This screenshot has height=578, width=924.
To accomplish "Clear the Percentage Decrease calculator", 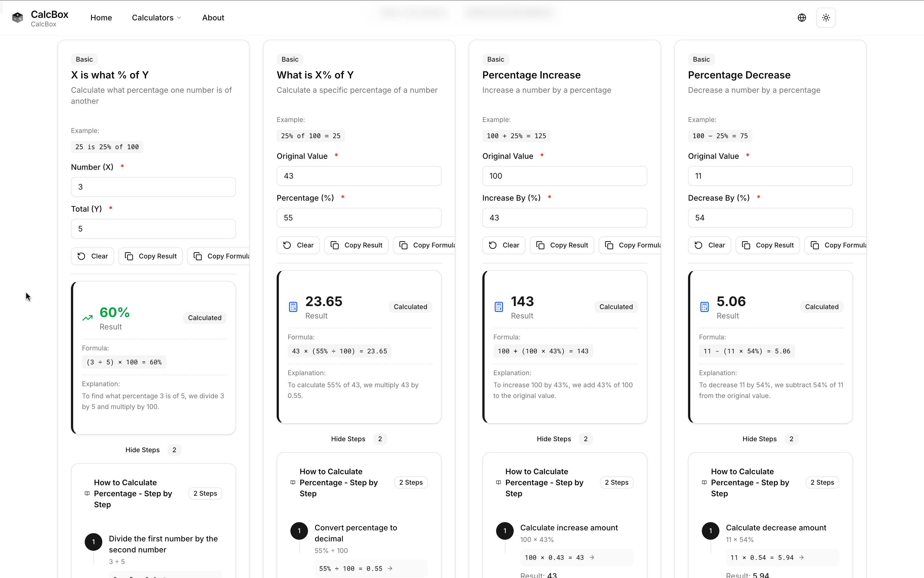I will tap(710, 245).
